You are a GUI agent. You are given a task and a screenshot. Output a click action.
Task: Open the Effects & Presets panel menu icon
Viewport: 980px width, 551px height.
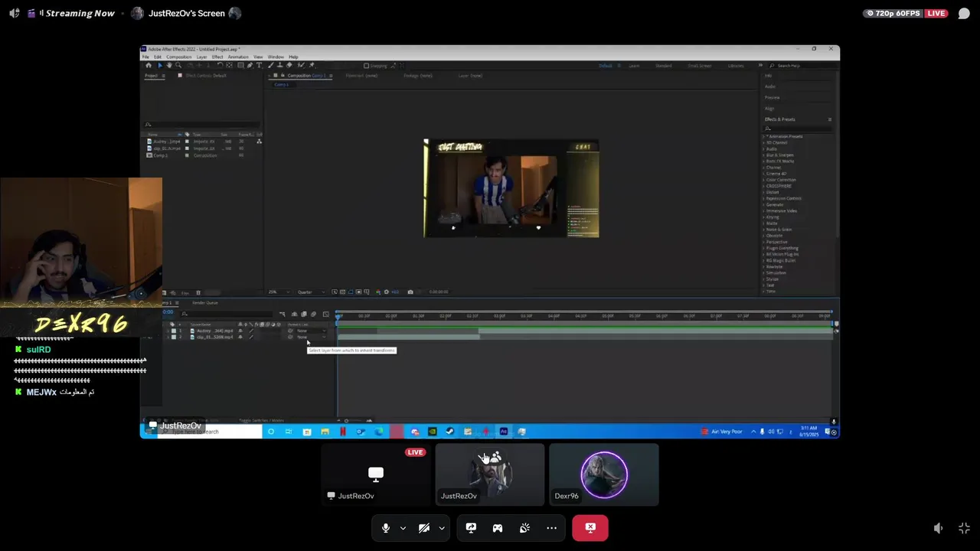click(x=830, y=119)
